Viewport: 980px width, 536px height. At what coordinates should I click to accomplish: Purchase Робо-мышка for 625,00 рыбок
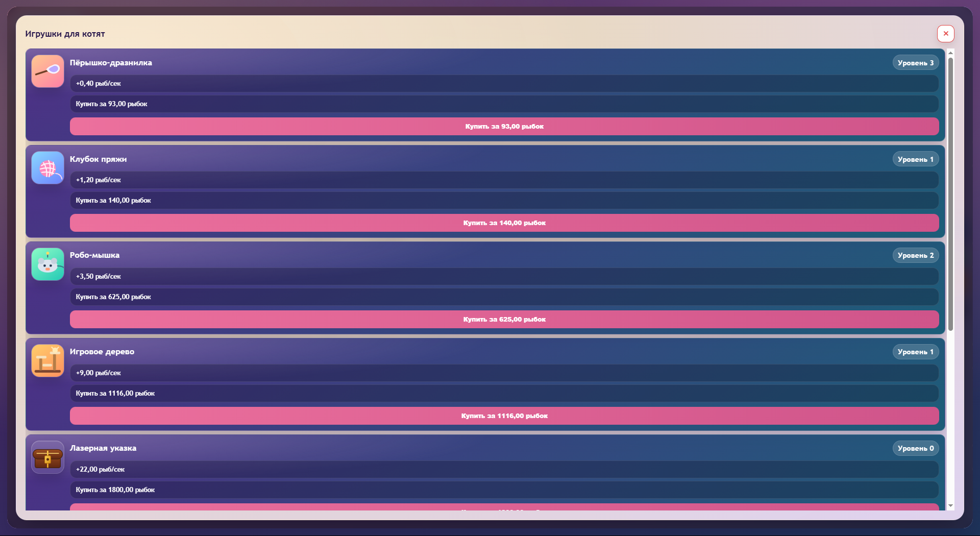click(x=504, y=320)
